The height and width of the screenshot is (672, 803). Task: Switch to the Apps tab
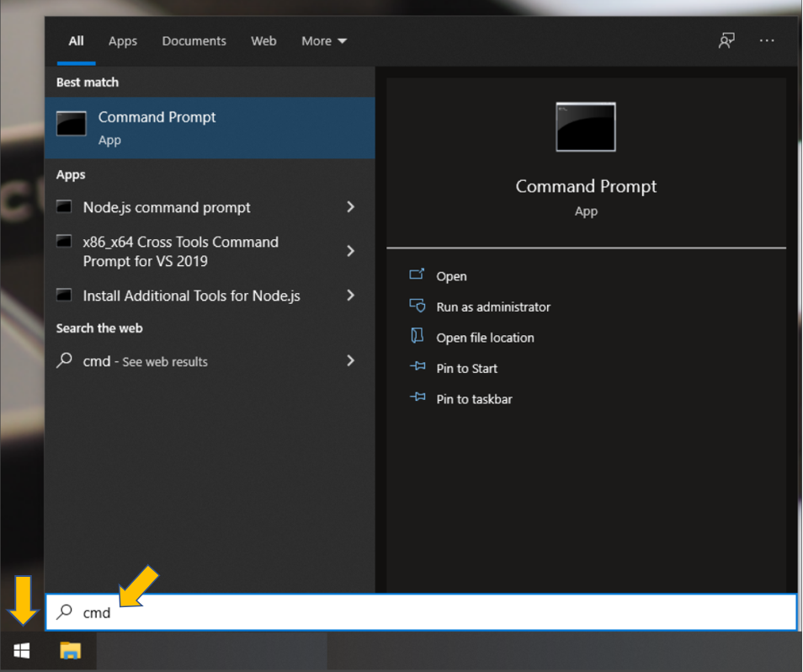tap(123, 41)
